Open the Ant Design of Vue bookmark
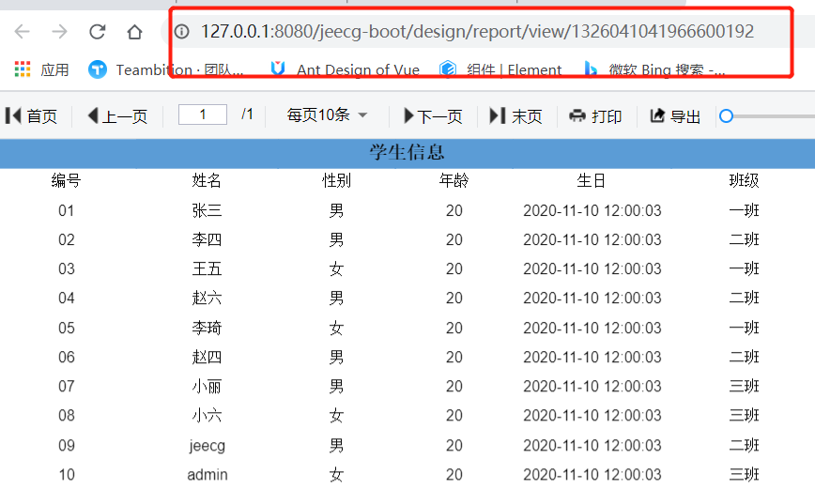815x504 pixels. pyautogui.click(x=346, y=69)
